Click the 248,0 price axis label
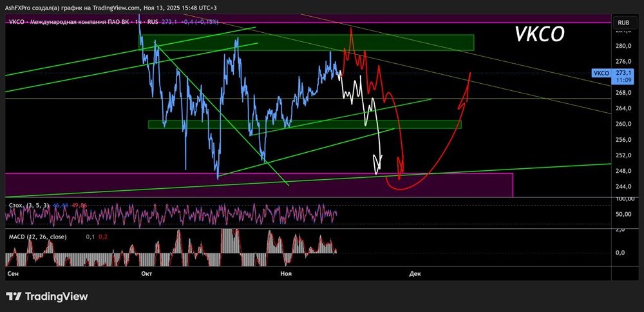The height and width of the screenshot is (312, 644). (622, 171)
